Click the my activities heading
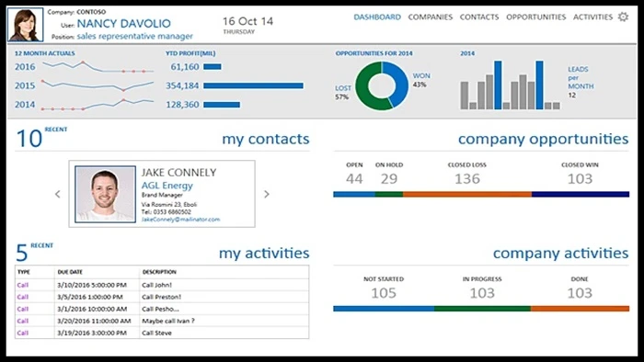Screen dimensions: 644x362 point(264,253)
